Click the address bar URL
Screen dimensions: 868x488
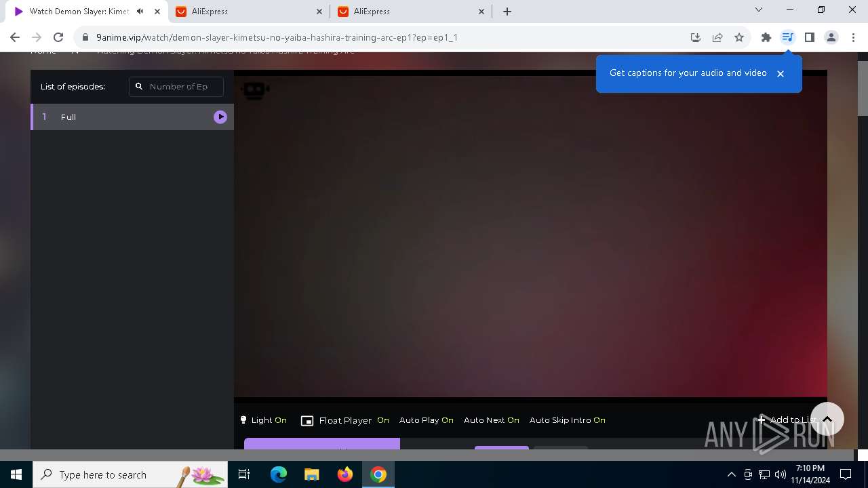tap(277, 37)
